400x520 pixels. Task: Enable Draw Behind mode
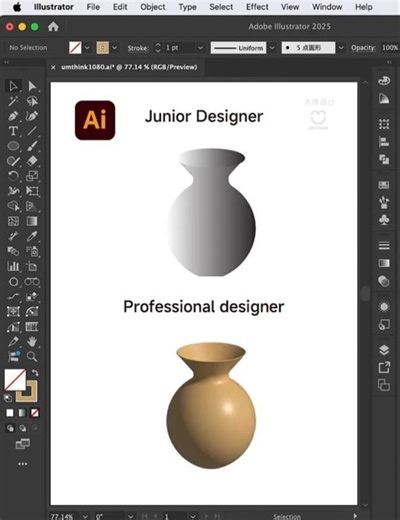(x=23, y=428)
